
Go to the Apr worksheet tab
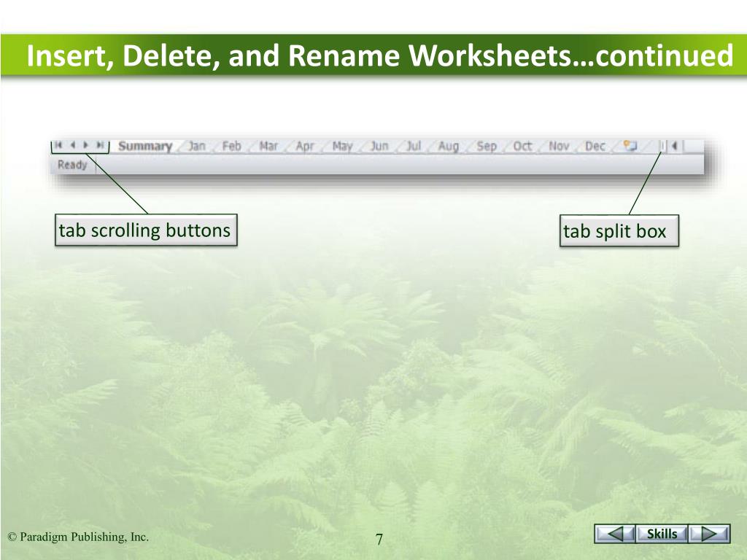[305, 146]
